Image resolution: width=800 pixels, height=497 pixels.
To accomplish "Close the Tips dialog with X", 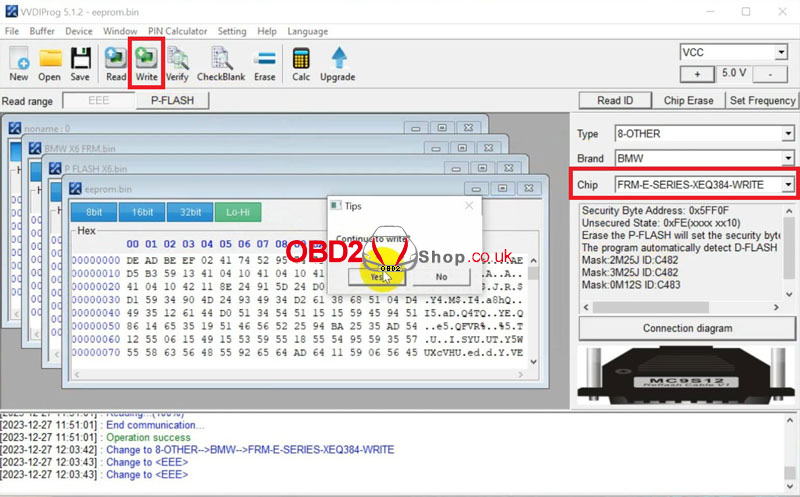I will [x=469, y=206].
